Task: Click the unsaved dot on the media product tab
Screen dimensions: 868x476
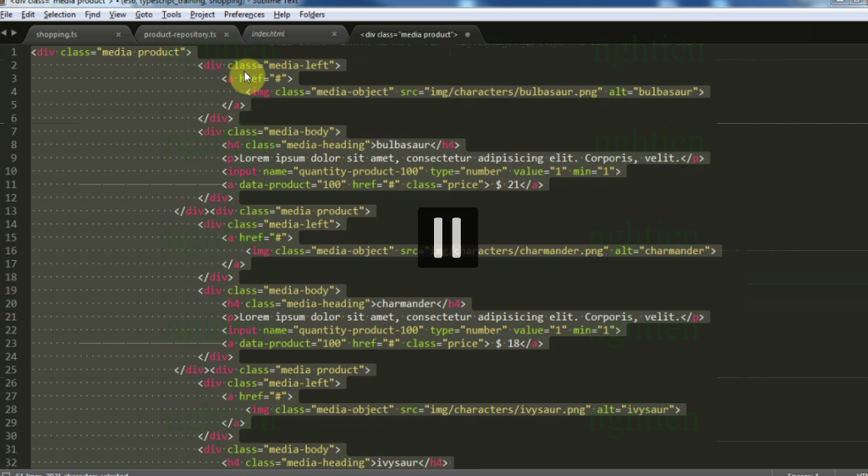Action: coord(467,34)
